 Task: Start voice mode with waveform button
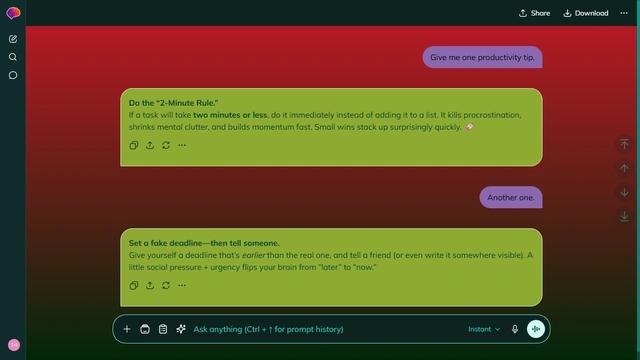536,329
